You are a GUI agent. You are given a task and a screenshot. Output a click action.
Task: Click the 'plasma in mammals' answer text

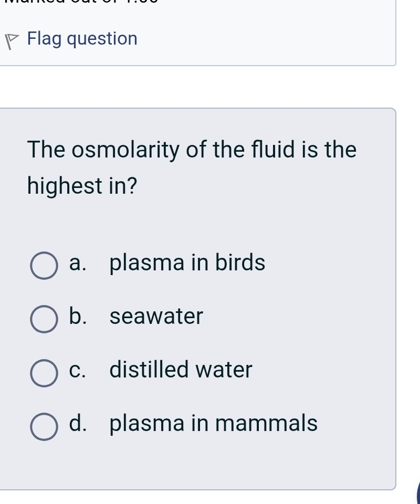tap(214, 423)
